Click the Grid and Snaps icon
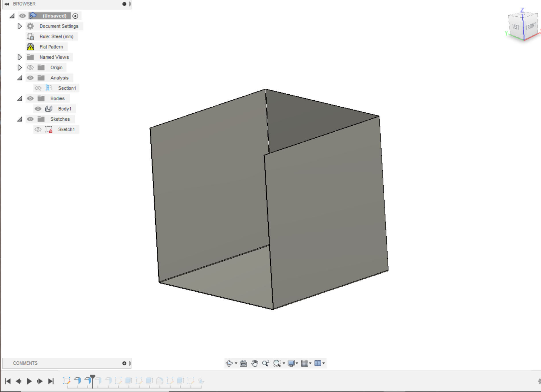The height and width of the screenshot is (392, 541). tap(305, 363)
